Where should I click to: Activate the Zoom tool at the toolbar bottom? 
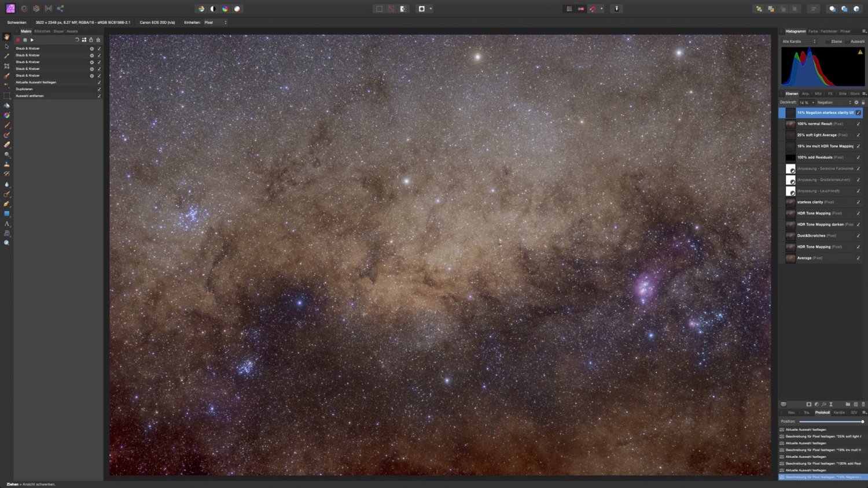7,242
